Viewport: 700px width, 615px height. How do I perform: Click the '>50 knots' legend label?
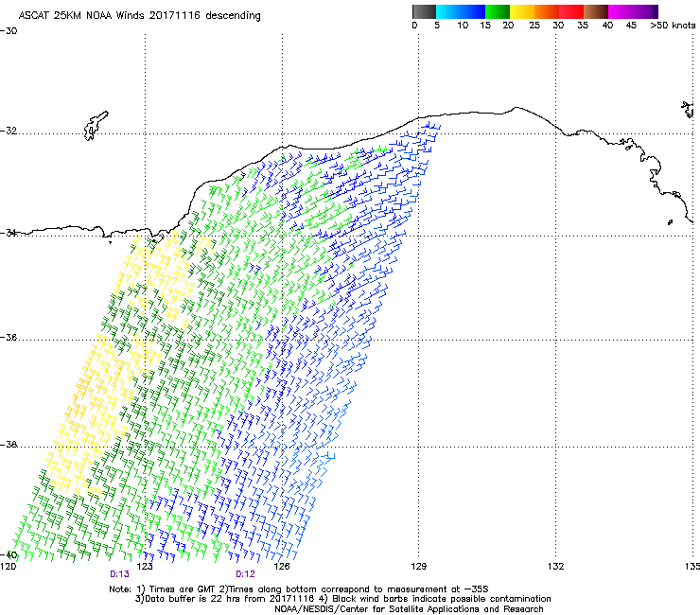[x=673, y=26]
